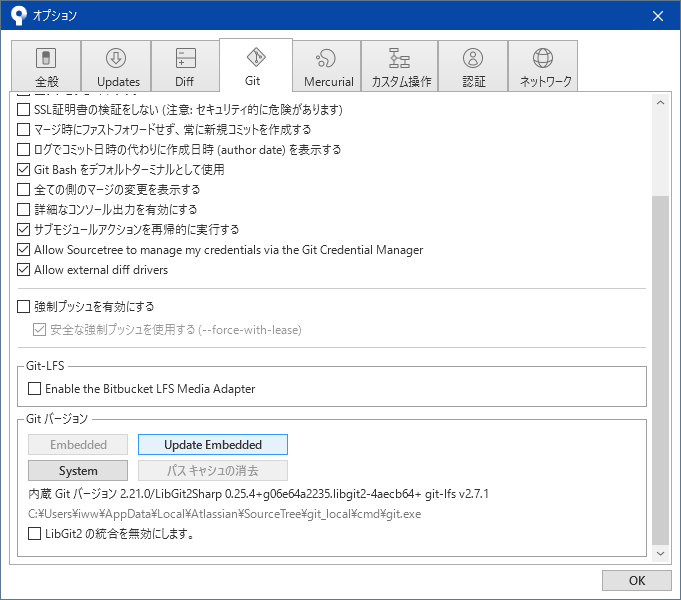Select the Git tab
The image size is (681, 600).
[256, 65]
